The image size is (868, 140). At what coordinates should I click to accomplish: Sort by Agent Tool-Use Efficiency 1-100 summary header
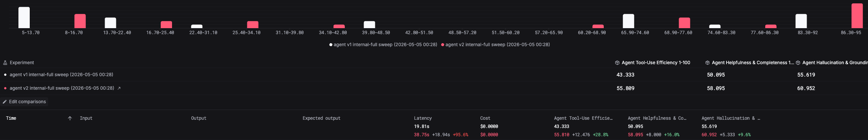click(x=656, y=63)
